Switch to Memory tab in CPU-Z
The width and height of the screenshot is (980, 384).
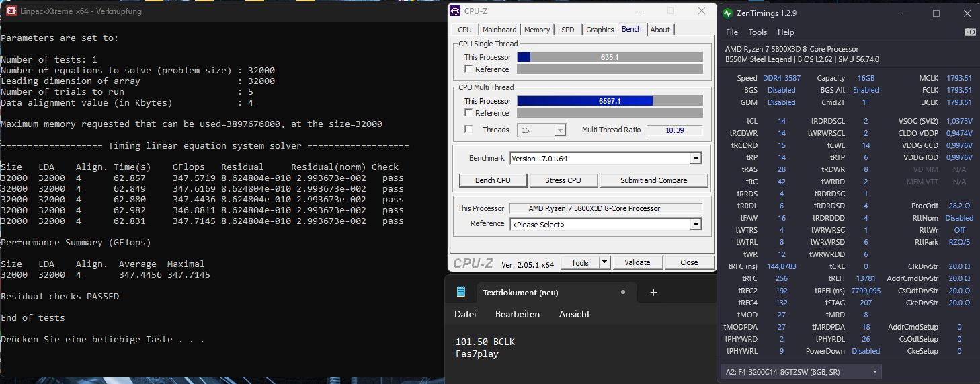537,30
